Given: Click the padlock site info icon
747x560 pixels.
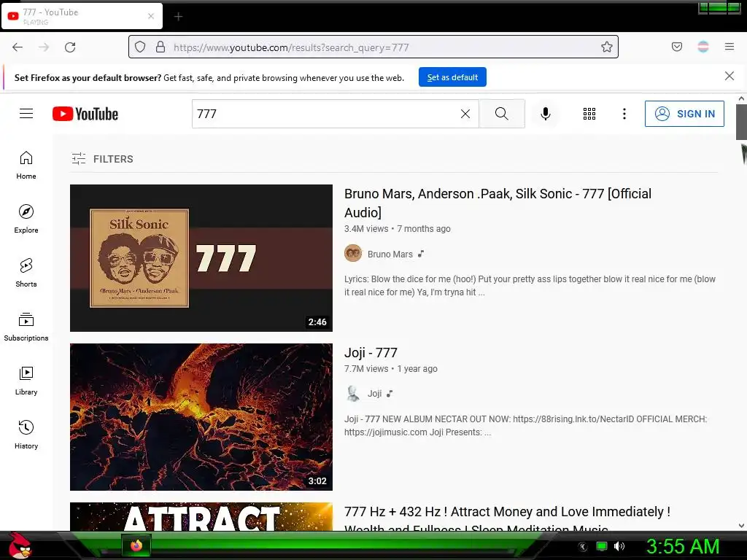Looking at the screenshot, I should pos(160,47).
